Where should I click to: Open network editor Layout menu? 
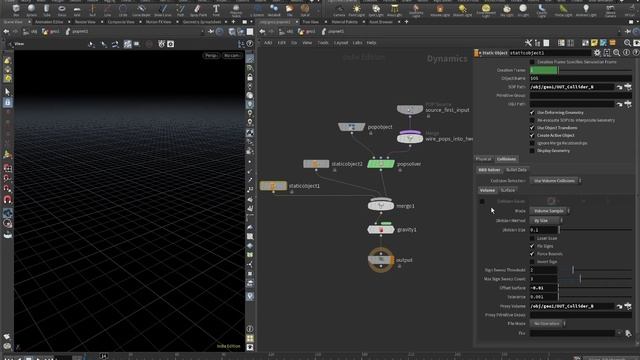pyautogui.click(x=341, y=42)
